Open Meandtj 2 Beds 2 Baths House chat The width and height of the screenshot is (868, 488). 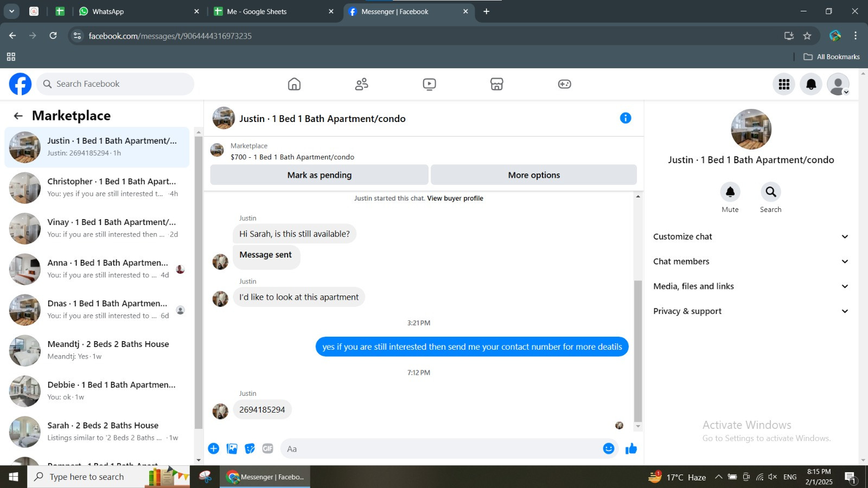pyautogui.click(x=98, y=350)
